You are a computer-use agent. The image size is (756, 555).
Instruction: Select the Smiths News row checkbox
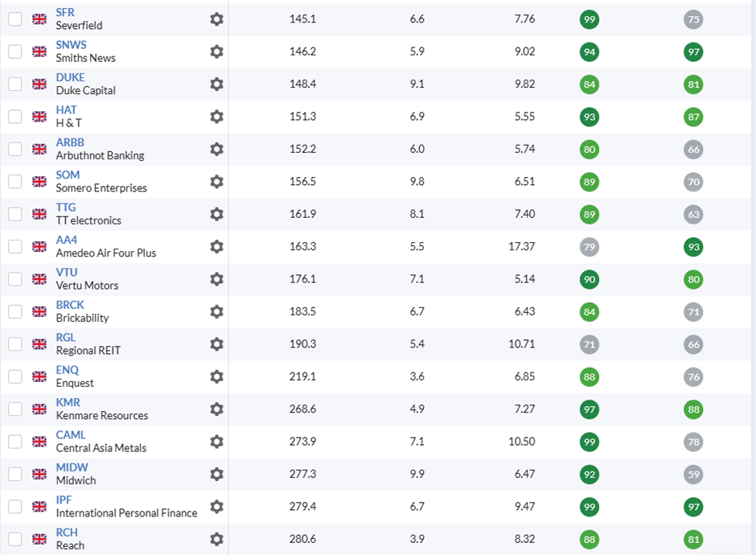tap(15, 51)
